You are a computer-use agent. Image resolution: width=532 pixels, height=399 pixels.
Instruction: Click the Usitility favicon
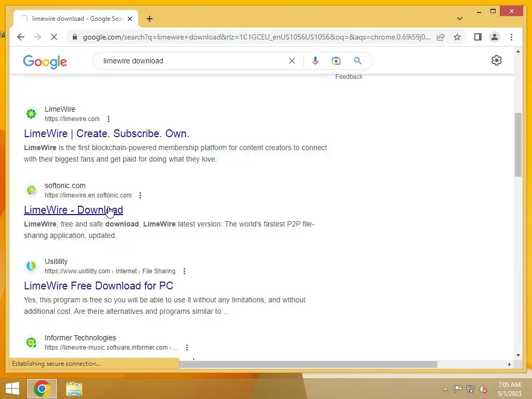tap(31, 266)
